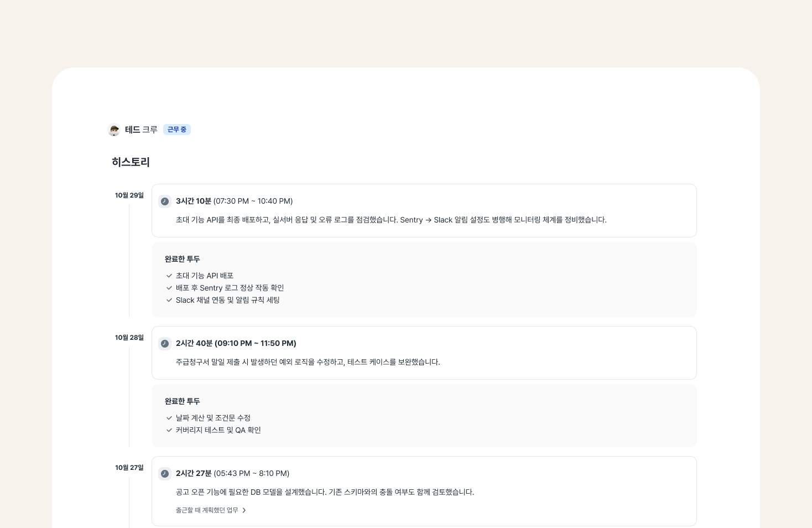Click the clock icon for 2시간 40분 entry
The height and width of the screenshot is (528, 812).
point(165,344)
